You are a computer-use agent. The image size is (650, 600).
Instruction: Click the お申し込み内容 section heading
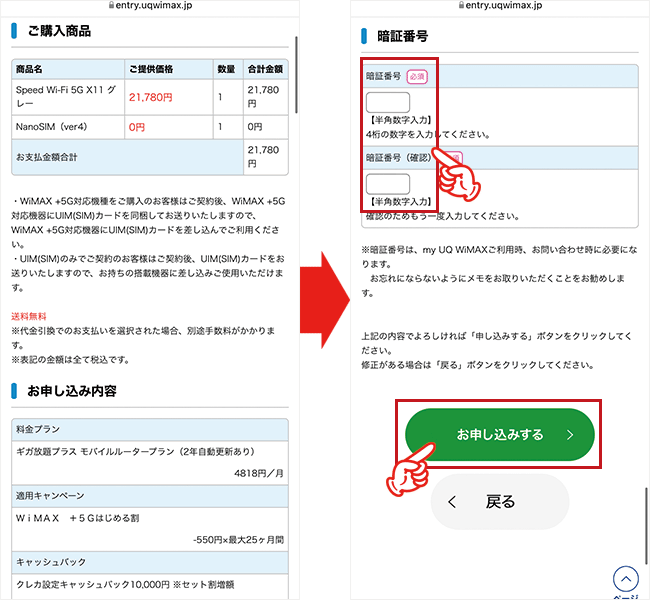[x=72, y=391]
